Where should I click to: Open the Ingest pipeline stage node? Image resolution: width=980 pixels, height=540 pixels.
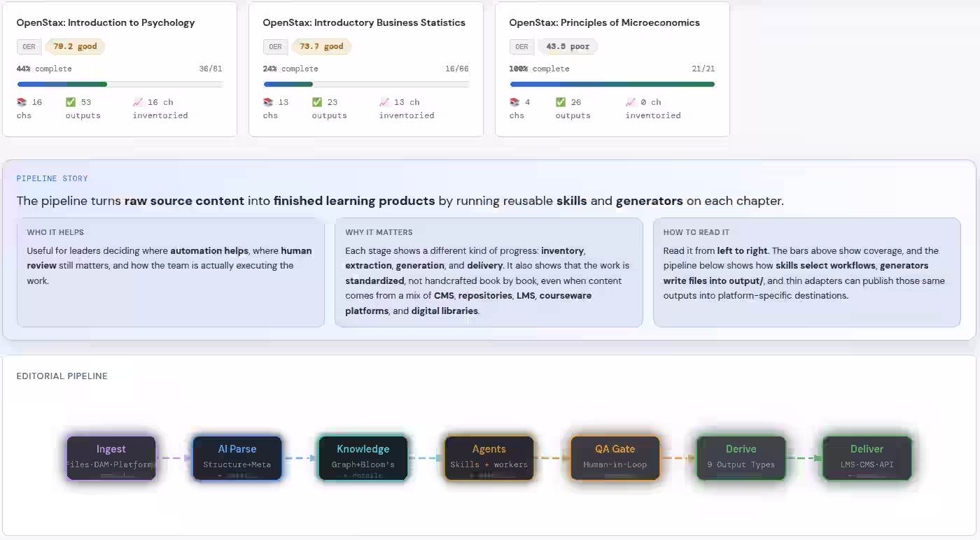(111, 458)
